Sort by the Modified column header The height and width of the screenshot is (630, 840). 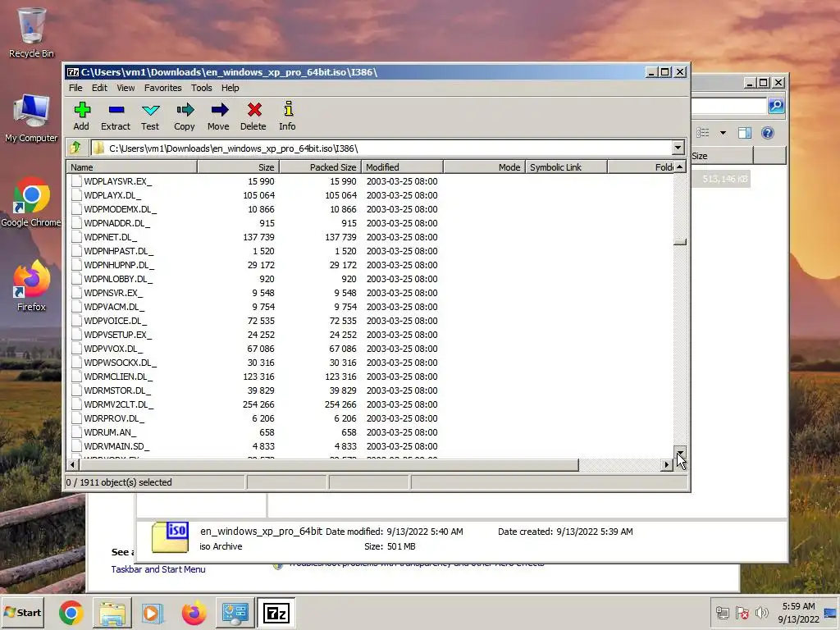coord(402,167)
